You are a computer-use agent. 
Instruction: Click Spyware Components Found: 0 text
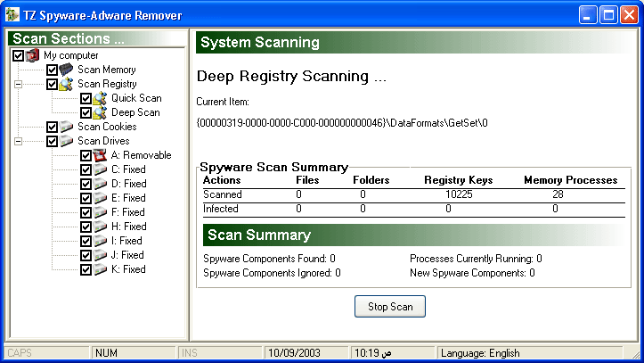(x=269, y=259)
